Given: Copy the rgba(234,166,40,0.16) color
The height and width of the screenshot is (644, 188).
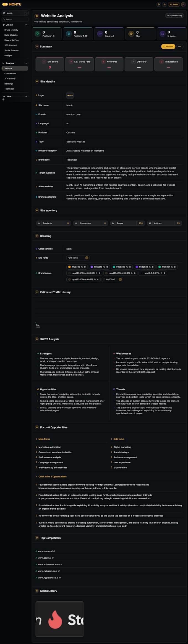Looking at the screenshot, I should (x=95, y=279).
